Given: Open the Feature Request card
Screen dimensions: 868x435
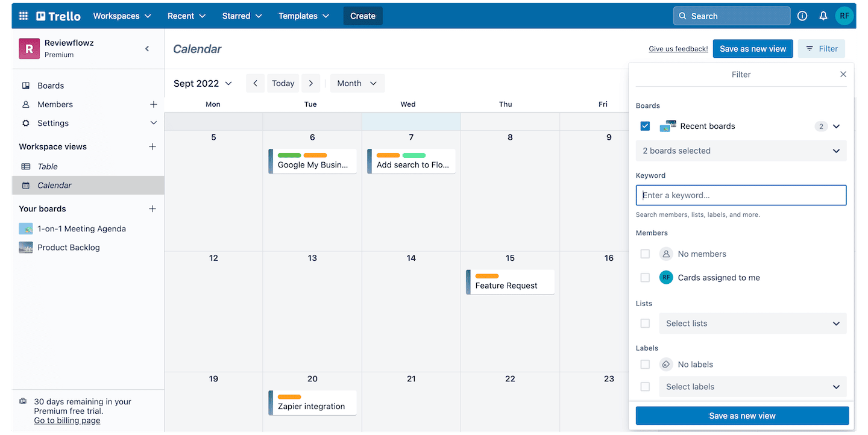Looking at the screenshot, I should click(x=510, y=282).
